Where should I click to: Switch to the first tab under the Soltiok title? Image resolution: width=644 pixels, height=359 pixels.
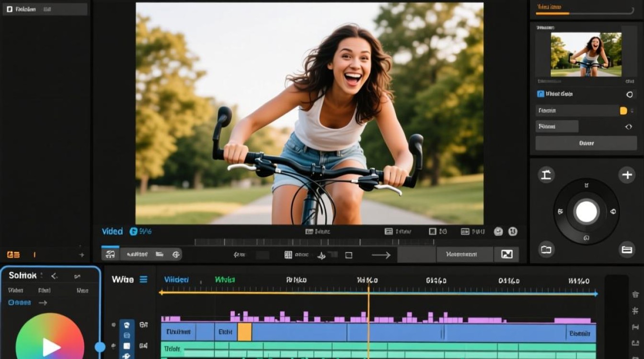(x=16, y=290)
